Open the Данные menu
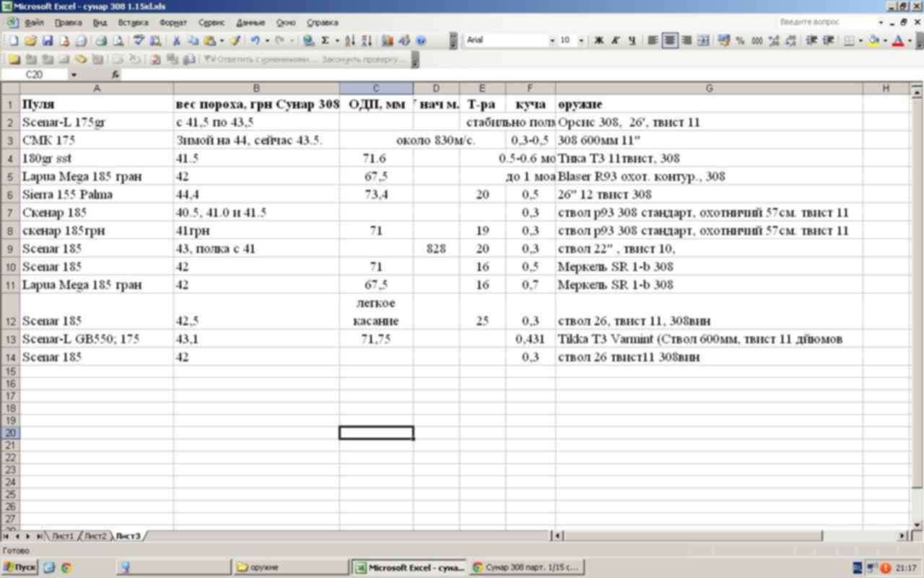This screenshot has width=924, height=578. click(x=250, y=22)
